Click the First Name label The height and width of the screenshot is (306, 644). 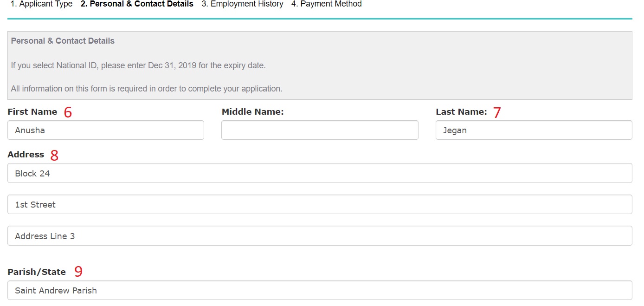32,112
